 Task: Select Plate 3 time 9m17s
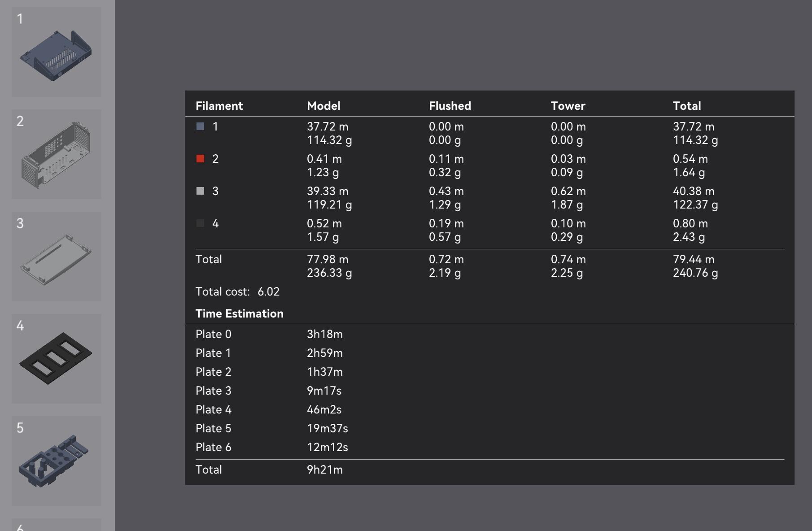324,391
